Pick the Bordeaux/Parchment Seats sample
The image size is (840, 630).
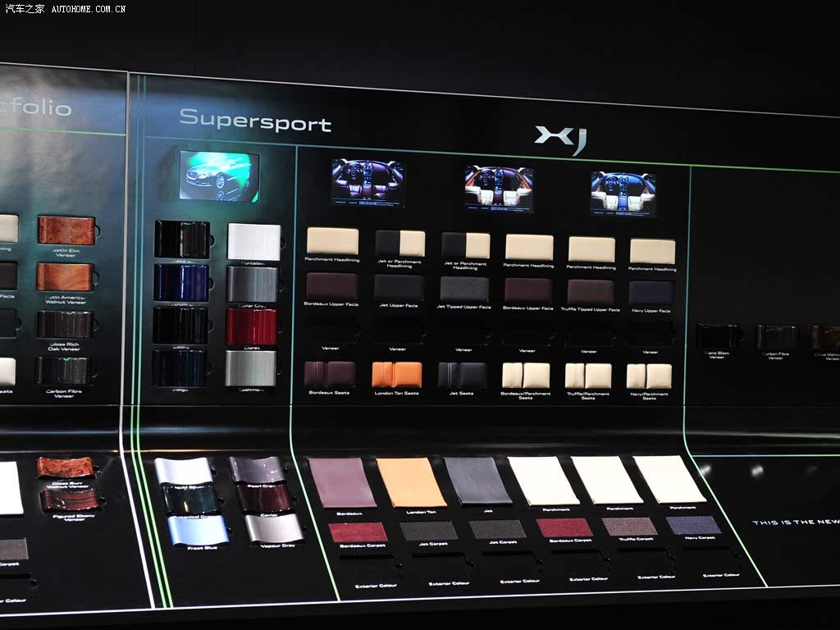coord(526,376)
